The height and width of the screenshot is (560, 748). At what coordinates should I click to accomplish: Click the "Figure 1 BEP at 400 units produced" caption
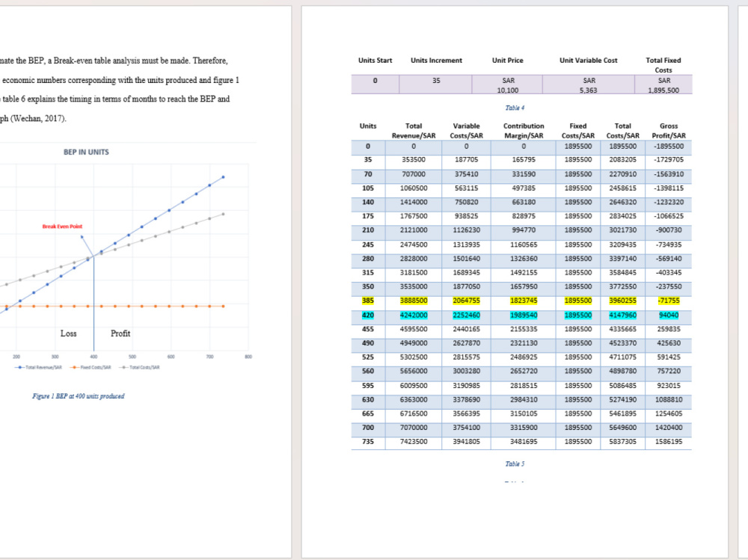79,396
